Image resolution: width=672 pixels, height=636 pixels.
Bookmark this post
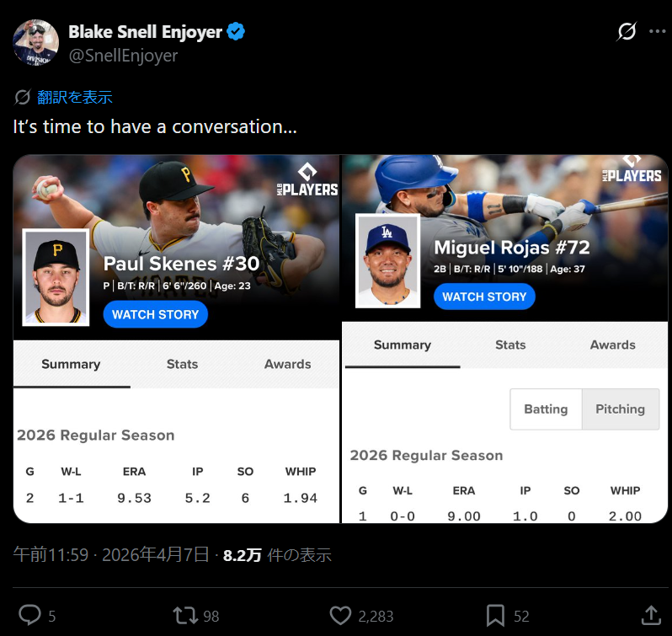click(x=496, y=615)
